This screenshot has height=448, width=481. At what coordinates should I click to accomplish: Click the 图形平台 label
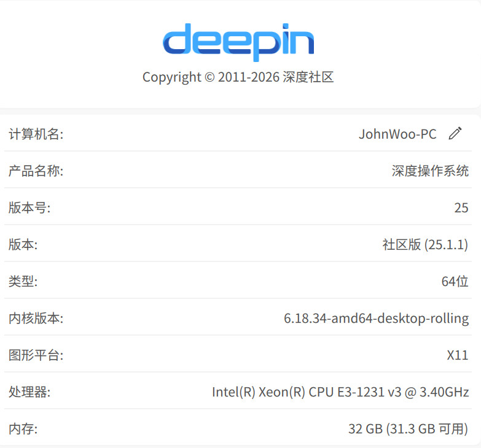36,355
